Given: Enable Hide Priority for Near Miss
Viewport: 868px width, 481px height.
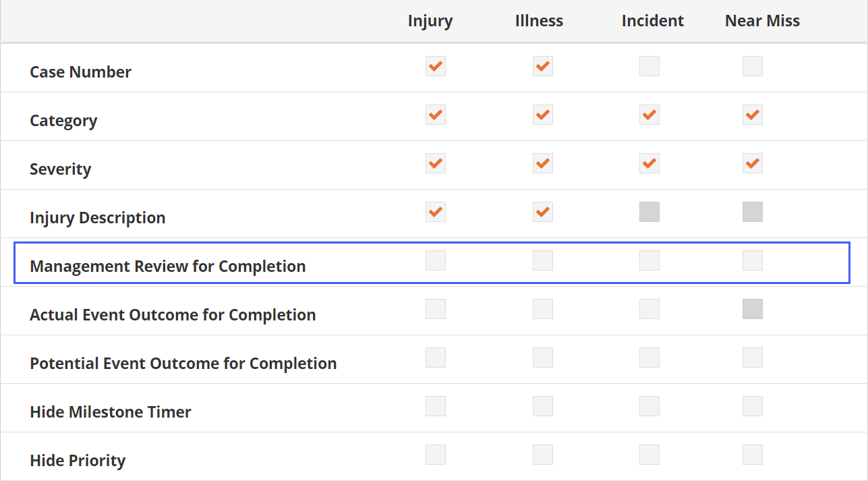Looking at the screenshot, I should click(x=753, y=455).
